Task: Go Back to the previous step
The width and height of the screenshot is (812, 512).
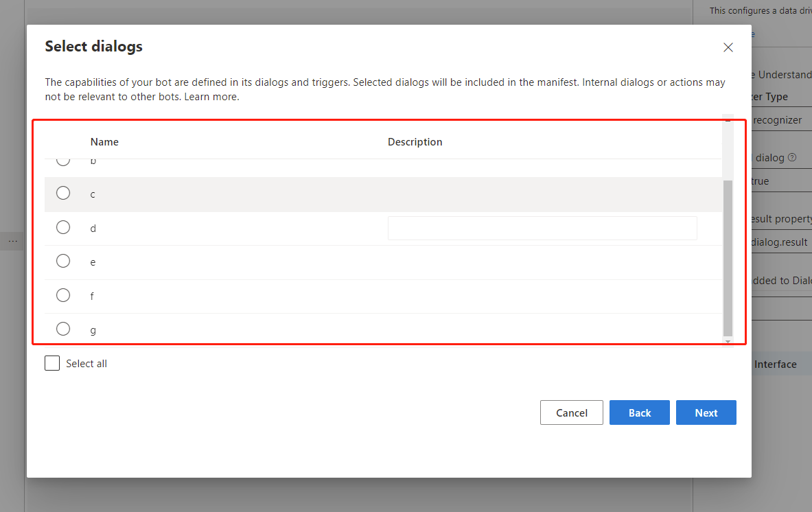Action: tap(639, 412)
